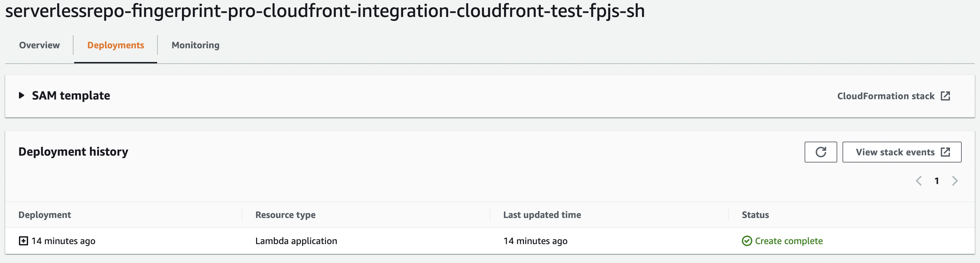980x263 pixels.
Task: Select page number 1 in pagination
Action: click(x=937, y=181)
